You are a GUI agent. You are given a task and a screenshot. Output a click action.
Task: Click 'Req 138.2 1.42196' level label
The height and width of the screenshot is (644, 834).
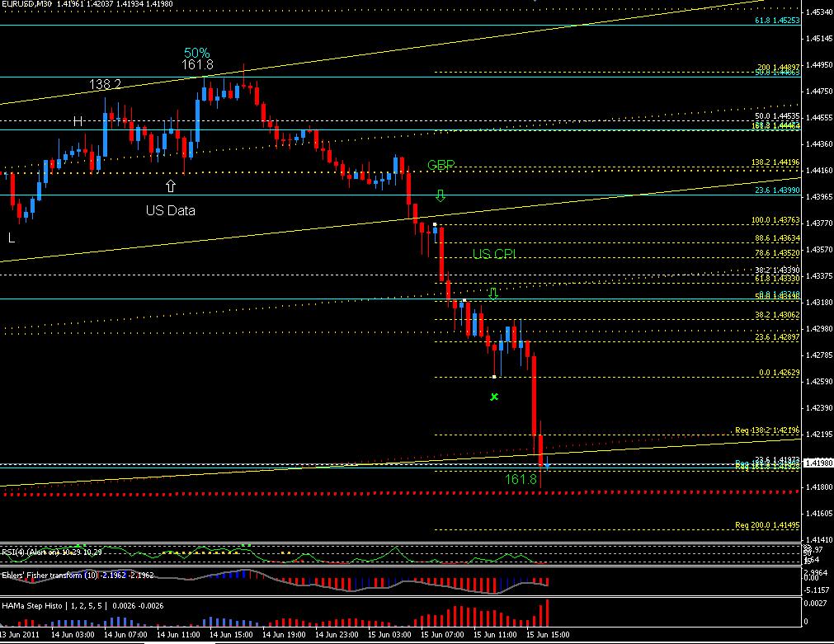[x=767, y=430]
